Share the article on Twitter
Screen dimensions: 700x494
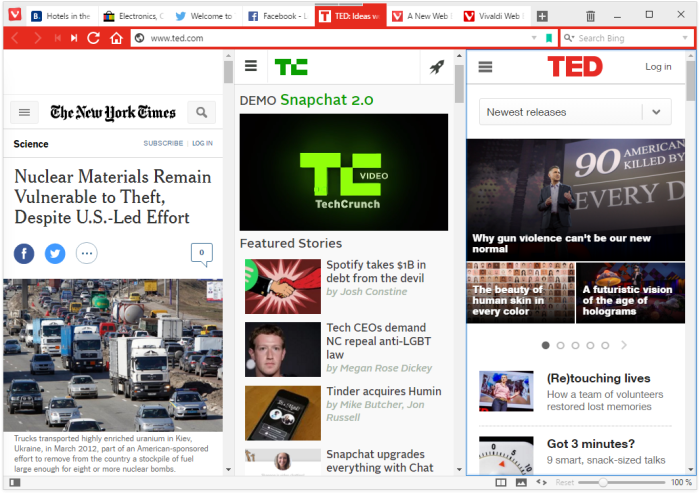coord(55,253)
